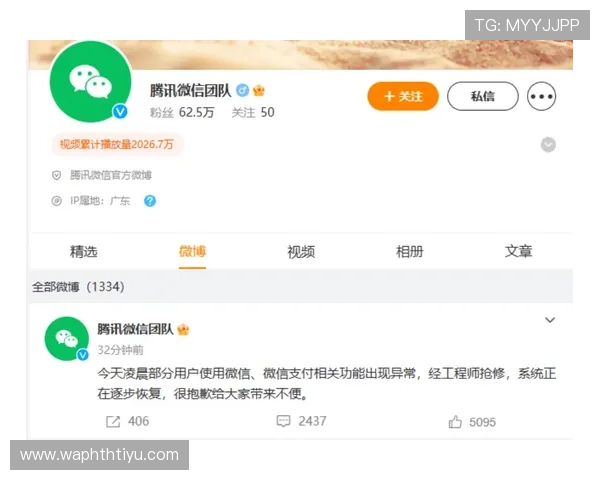This screenshot has height=480, width=600.
Task: Switch to the 相册 tab
Action: tap(410, 251)
